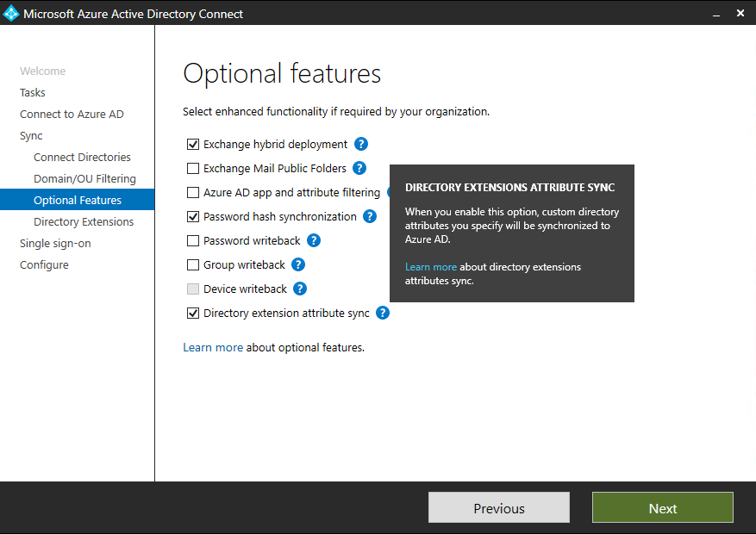
Task: Click the help icon for Exchange Mail Public Folders
Action: click(x=359, y=168)
